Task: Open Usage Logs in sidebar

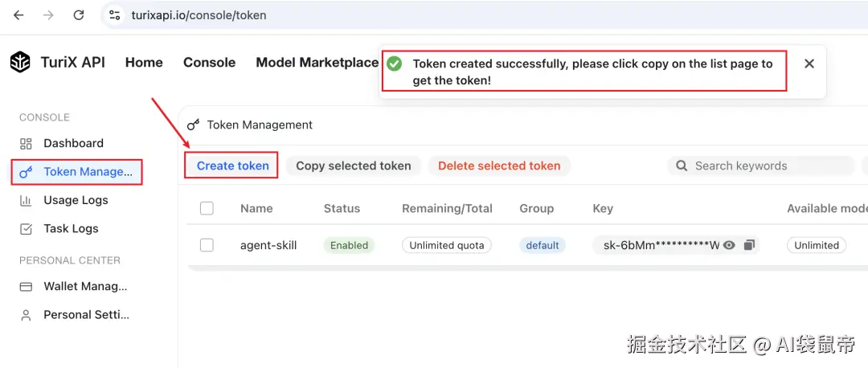Action: click(x=75, y=200)
